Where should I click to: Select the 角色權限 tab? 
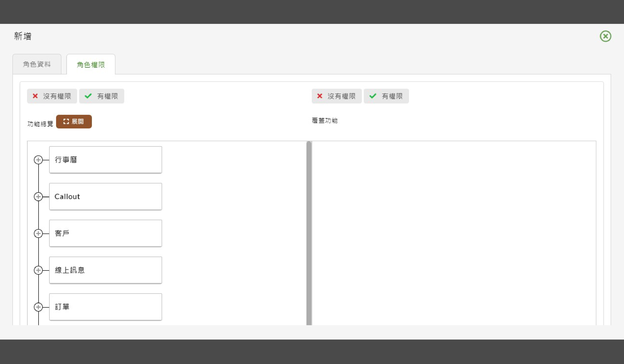tap(91, 65)
